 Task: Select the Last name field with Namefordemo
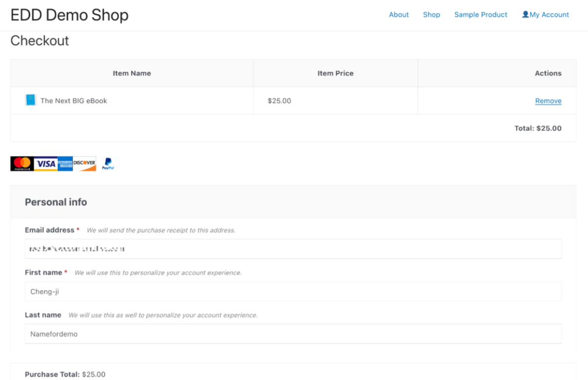click(293, 334)
